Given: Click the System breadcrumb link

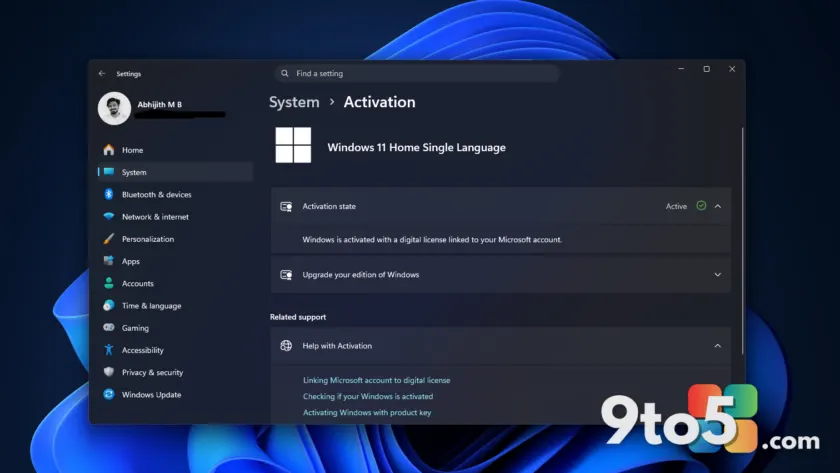Looking at the screenshot, I should (294, 102).
